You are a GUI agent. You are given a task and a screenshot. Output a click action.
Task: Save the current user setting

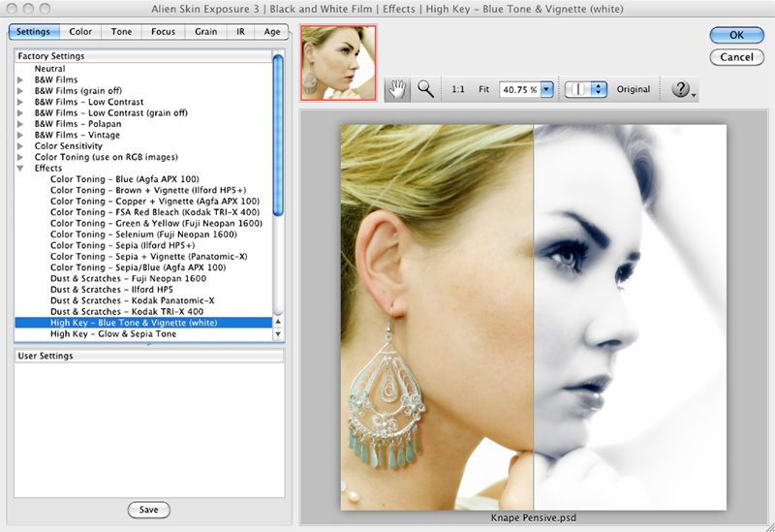[149, 510]
